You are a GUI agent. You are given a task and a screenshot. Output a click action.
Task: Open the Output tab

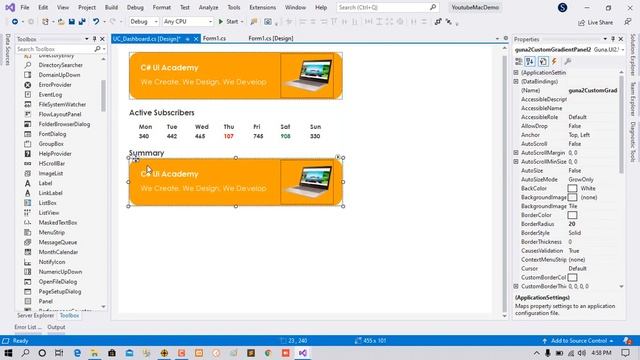click(x=56, y=327)
